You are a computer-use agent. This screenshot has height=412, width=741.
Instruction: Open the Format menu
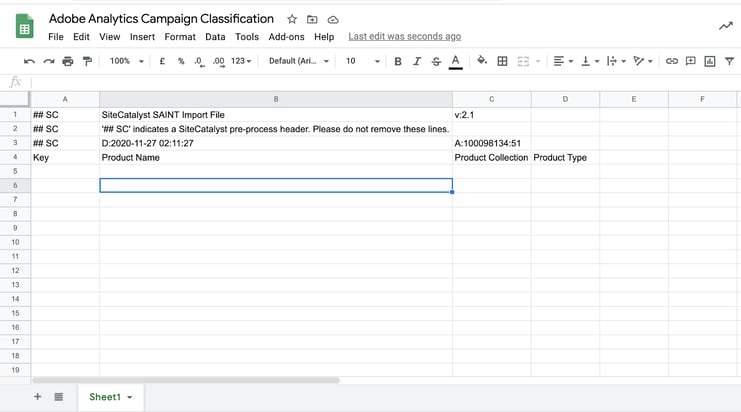pyautogui.click(x=180, y=37)
